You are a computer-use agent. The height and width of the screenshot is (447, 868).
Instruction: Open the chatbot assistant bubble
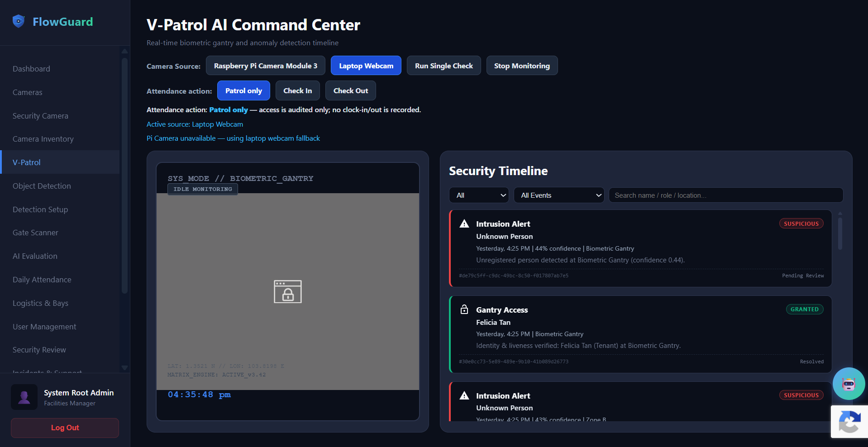pyautogui.click(x=849, y=384)
